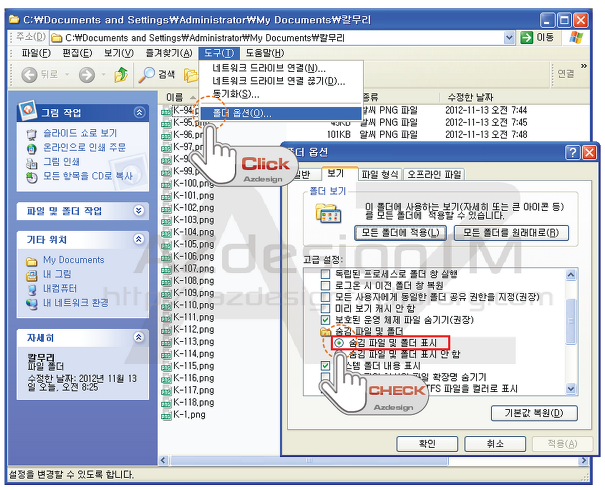605x490 pixels.
Task: Select the file name K-108.png
Action: point(193,280)
